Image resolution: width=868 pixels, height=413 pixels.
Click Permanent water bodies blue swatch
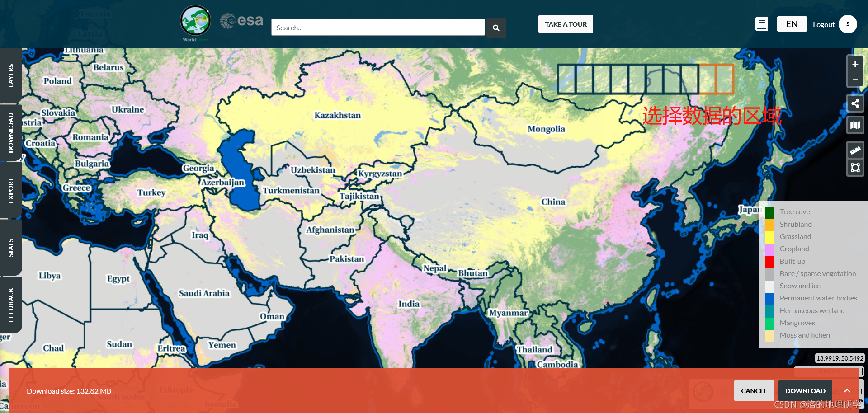pos(769,298)
